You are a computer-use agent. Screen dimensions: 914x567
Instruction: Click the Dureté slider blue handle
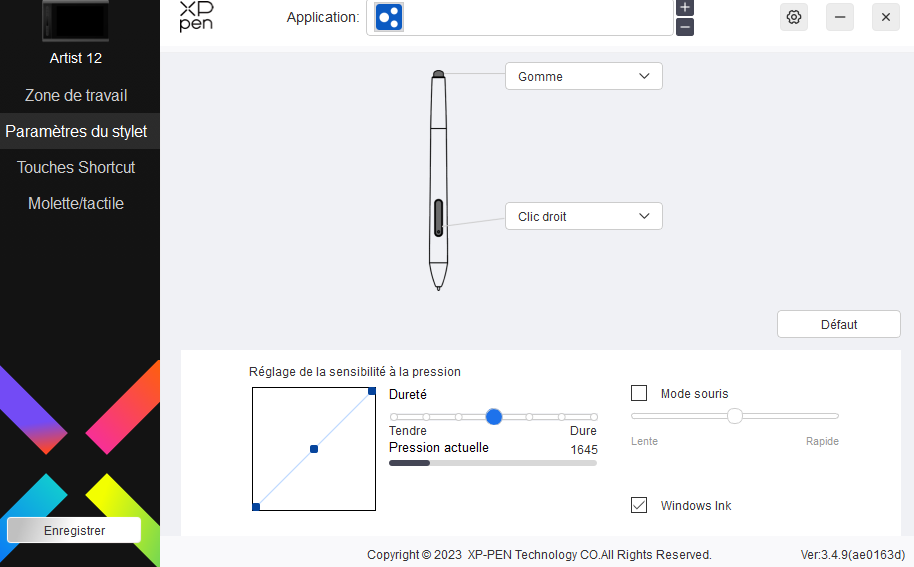coord(494,416)
